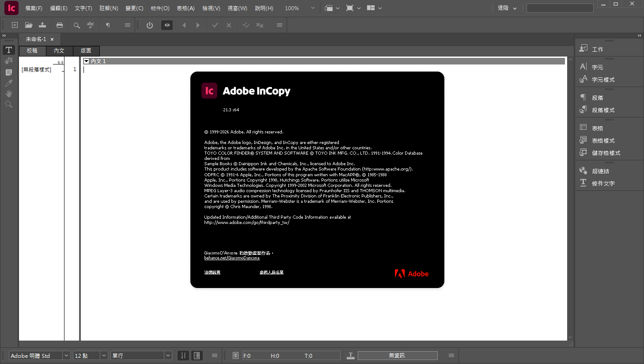Click the 法律說明 legal notices link
The width and height of the screenshot is (644, 364).
tap(212, 272)
